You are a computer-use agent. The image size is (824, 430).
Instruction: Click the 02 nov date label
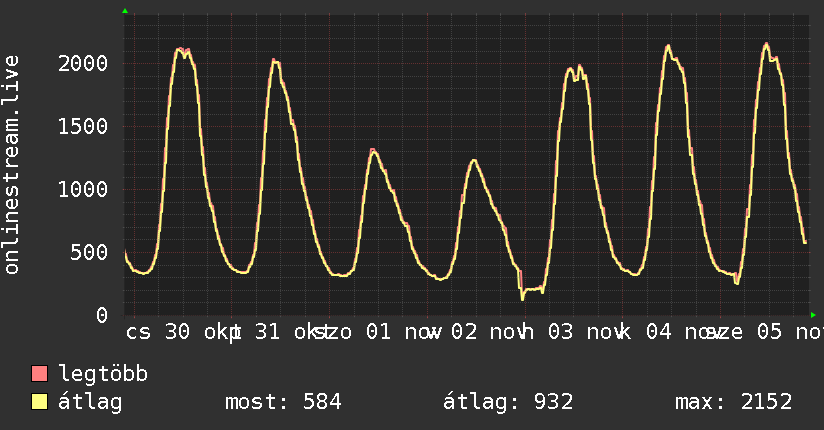(x=489, y=332)
